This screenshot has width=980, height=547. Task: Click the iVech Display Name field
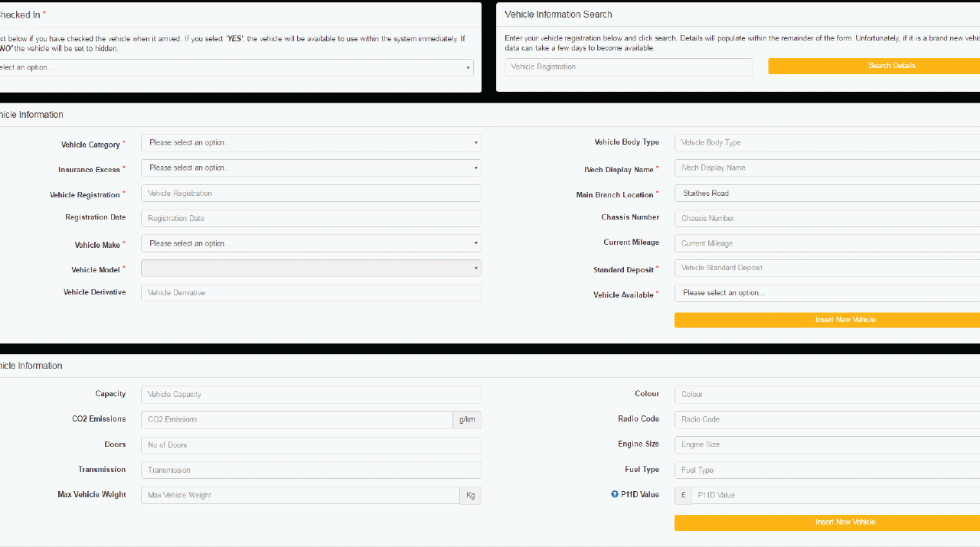[x=827, y=168]
